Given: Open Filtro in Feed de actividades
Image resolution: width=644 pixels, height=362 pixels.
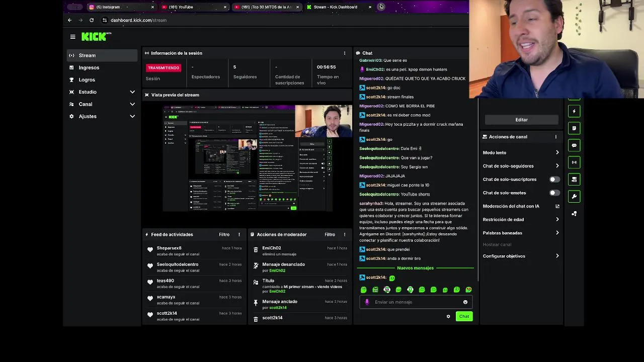Looking at the screenshot, I should coord(224,234).
